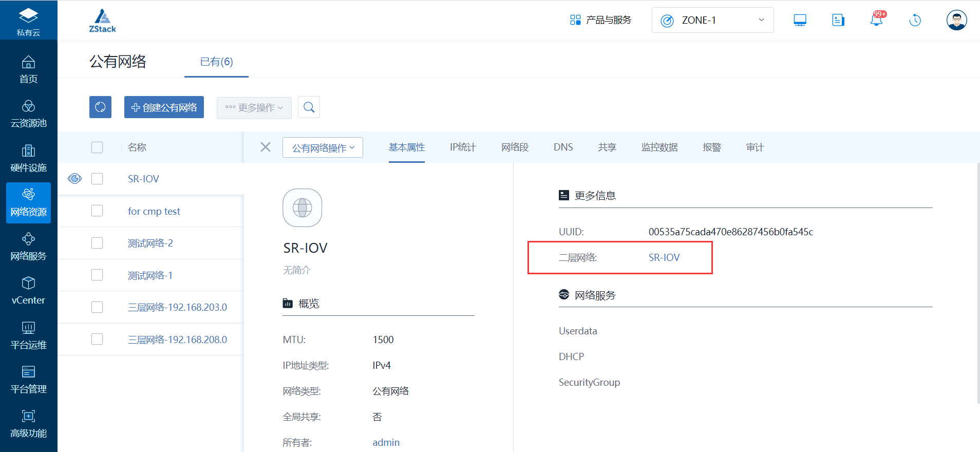Select the checkbox beside for cmp test
Image resolution: width=980 pixels, height=452 pixels.
(x=97, y=211)
